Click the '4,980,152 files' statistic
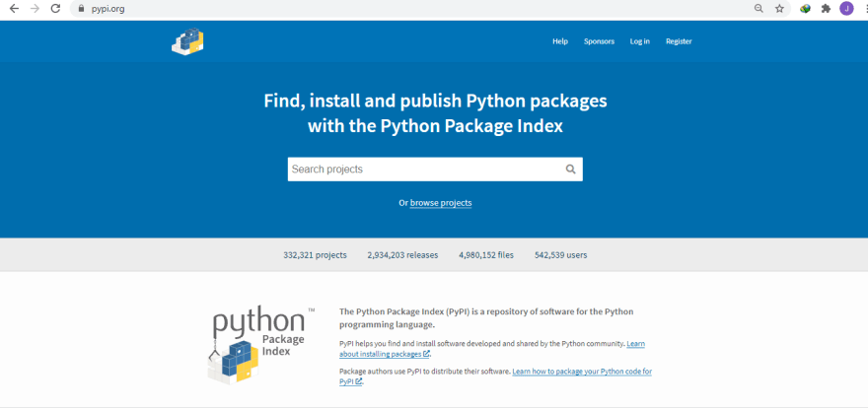Viewport: 868px width, 410px height. (486, 255)
